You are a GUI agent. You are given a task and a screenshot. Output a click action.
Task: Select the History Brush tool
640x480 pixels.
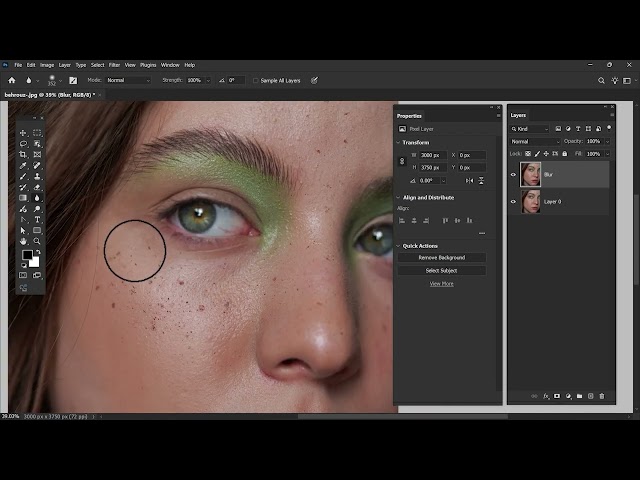[23, 187]
